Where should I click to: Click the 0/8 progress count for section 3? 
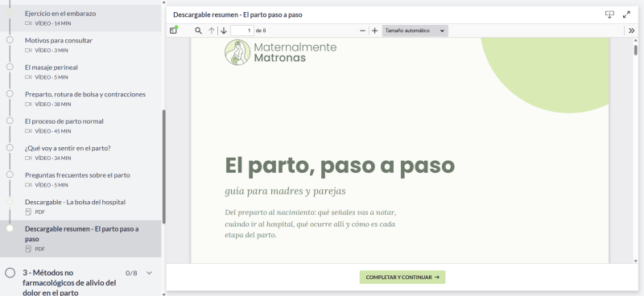131,273
